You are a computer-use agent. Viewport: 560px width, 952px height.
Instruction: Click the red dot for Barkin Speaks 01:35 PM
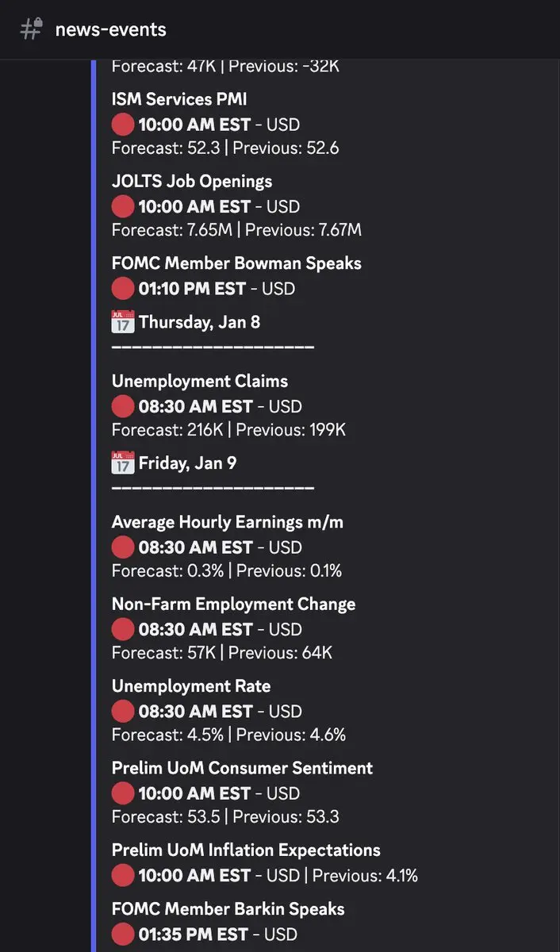coord(123,934)
